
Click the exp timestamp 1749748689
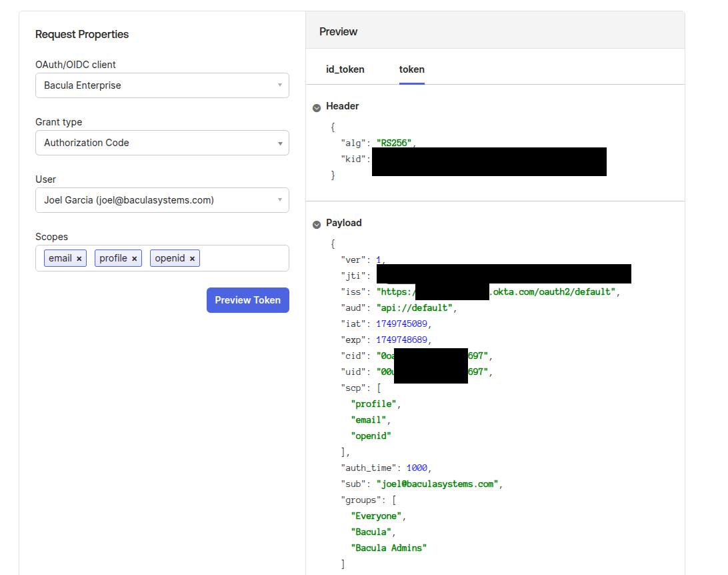(402, 340)
